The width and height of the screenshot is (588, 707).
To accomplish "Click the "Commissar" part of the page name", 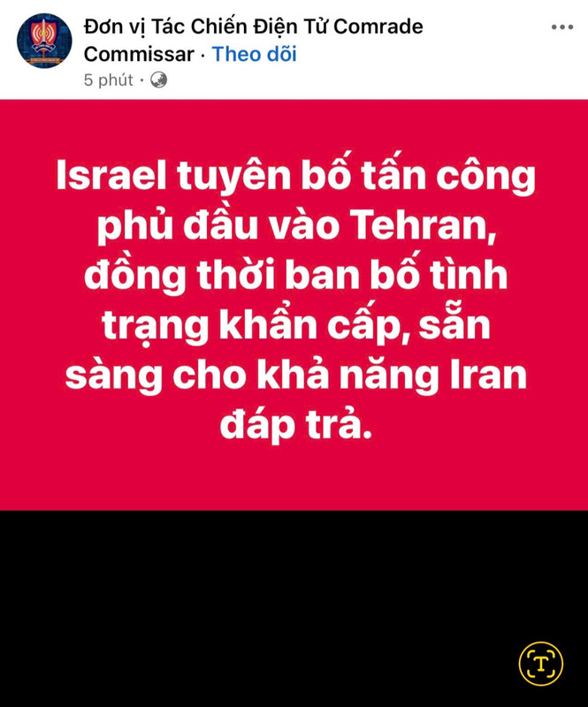I will (x=139, y=55).
